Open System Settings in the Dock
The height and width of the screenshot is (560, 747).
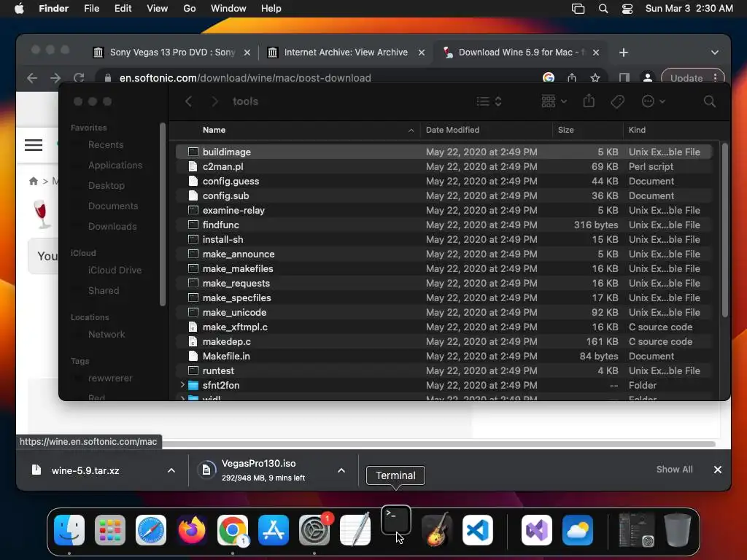click(314, 530)
